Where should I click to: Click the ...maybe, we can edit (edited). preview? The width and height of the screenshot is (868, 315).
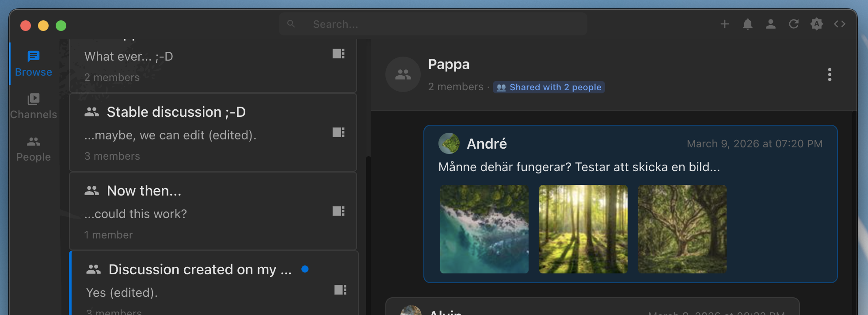coord(170,135)
